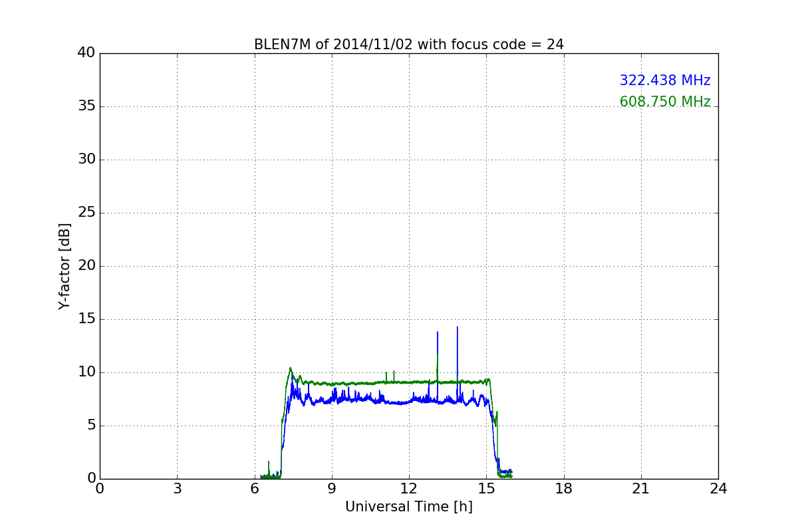798x532 pixels.
Task: Click y-axis tick label '25'
Action: [86, 213]
